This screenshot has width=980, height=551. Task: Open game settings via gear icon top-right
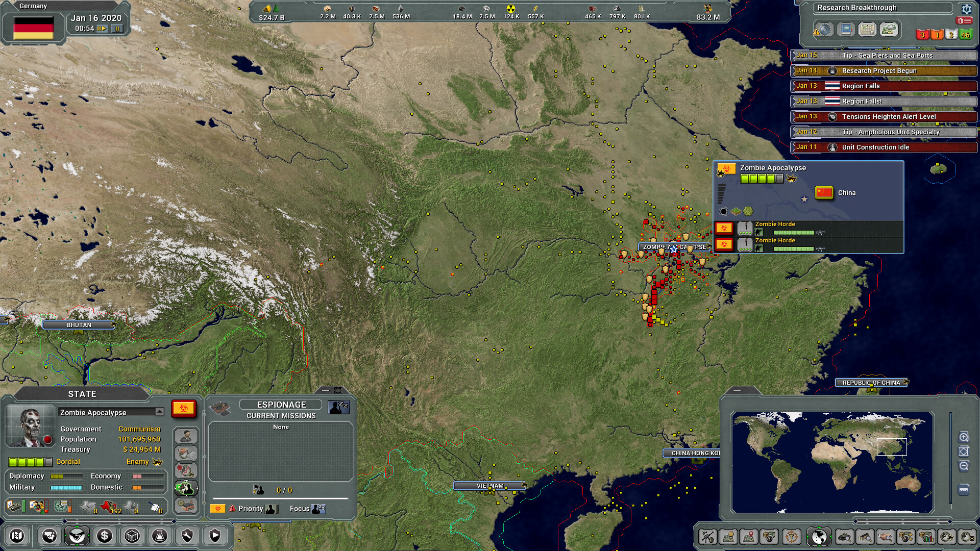pos(967,9)
